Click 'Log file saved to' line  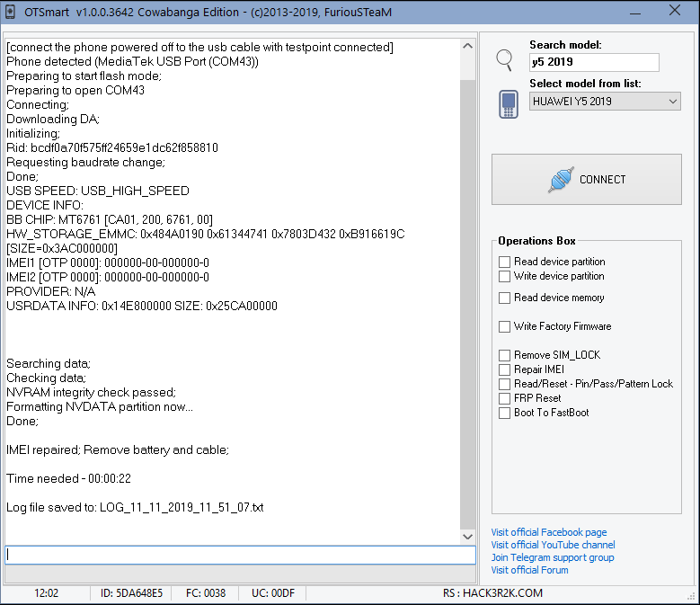(x=135, y=508)
